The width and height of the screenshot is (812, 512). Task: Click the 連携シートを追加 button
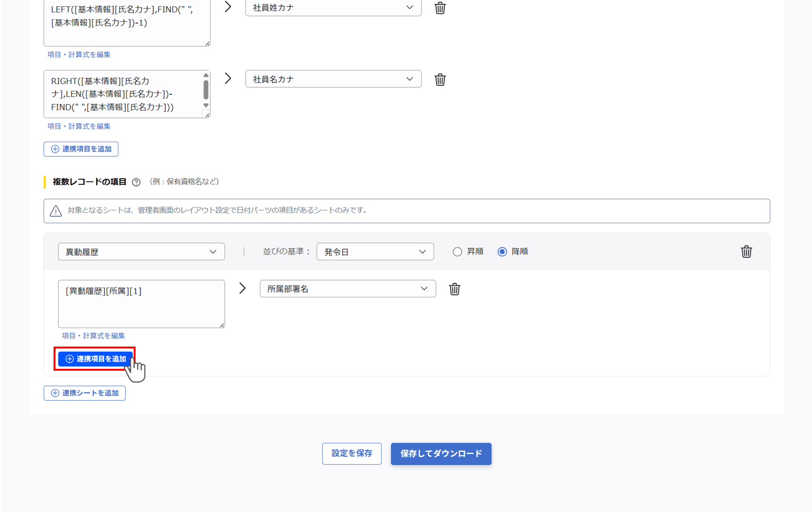click(x=84, y=393)
